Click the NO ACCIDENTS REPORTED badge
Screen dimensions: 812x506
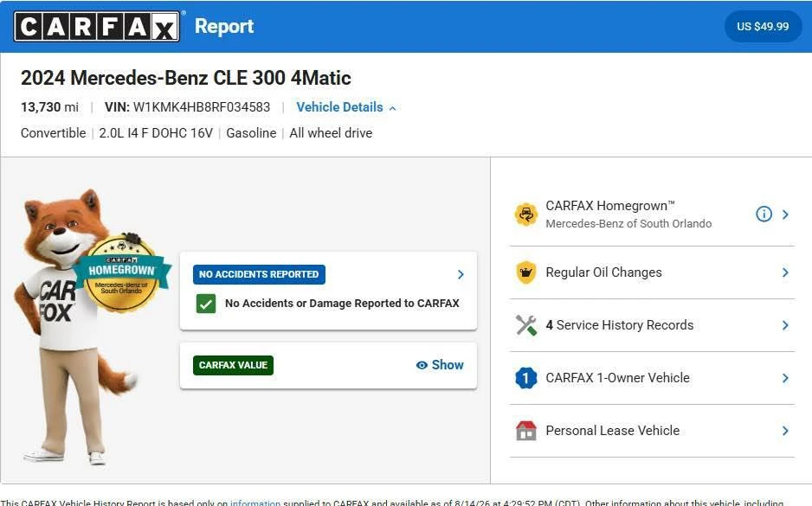click(259, 274)
